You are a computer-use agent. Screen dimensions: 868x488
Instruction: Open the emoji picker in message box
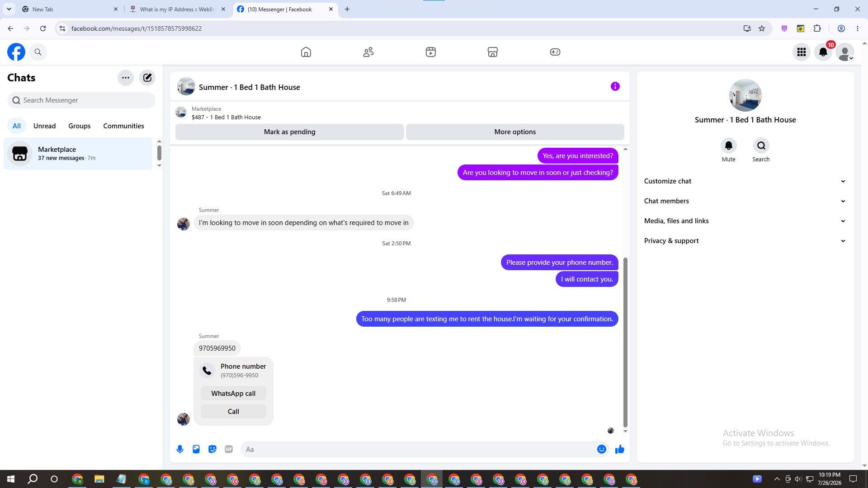[x=602, y=449]
